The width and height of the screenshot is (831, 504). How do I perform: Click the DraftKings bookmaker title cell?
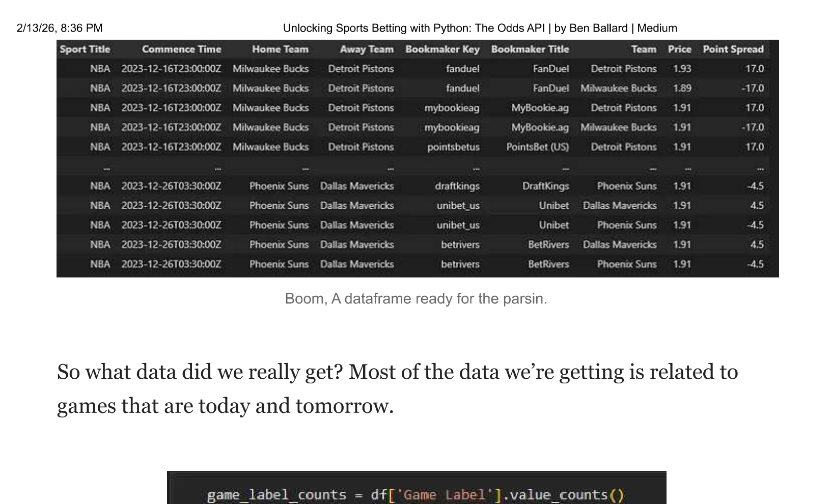point(545,186)
